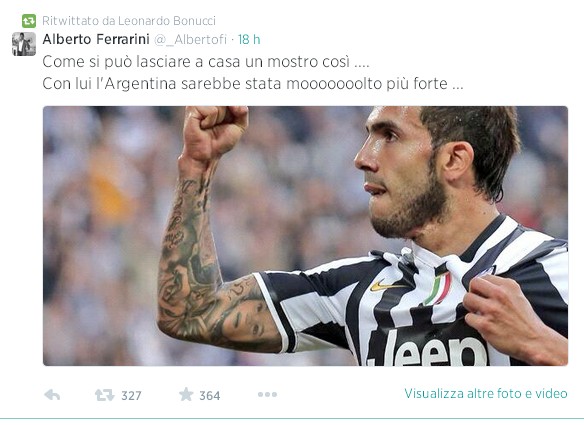Click the @_Albertofi handle
Viewport: 584px width, 425px height.
click(190, 39)
